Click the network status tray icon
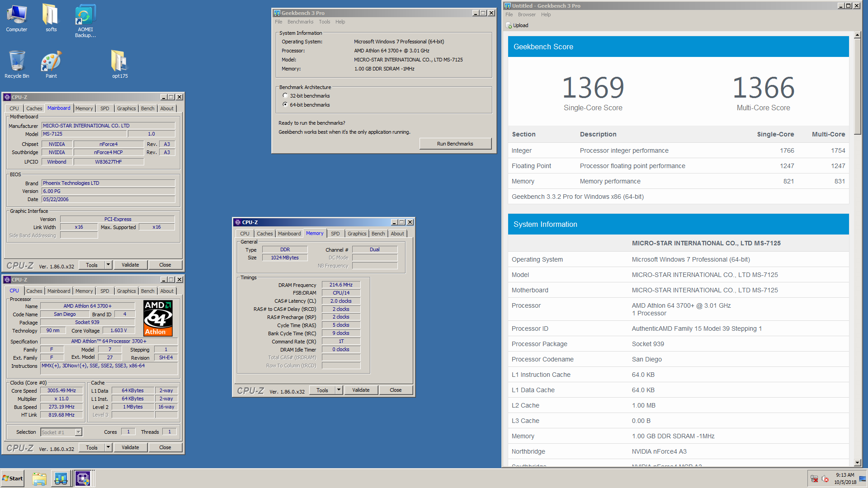 [814, 479]
